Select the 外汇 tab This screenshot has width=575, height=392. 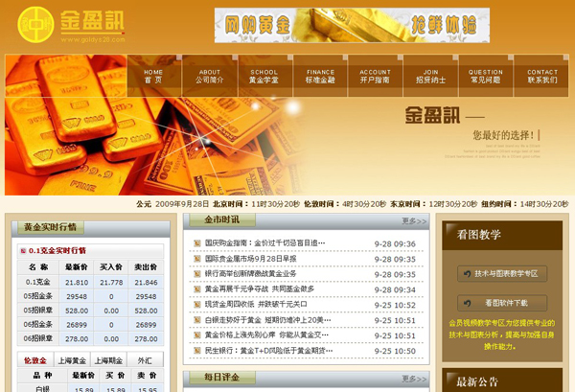(144, 360)
